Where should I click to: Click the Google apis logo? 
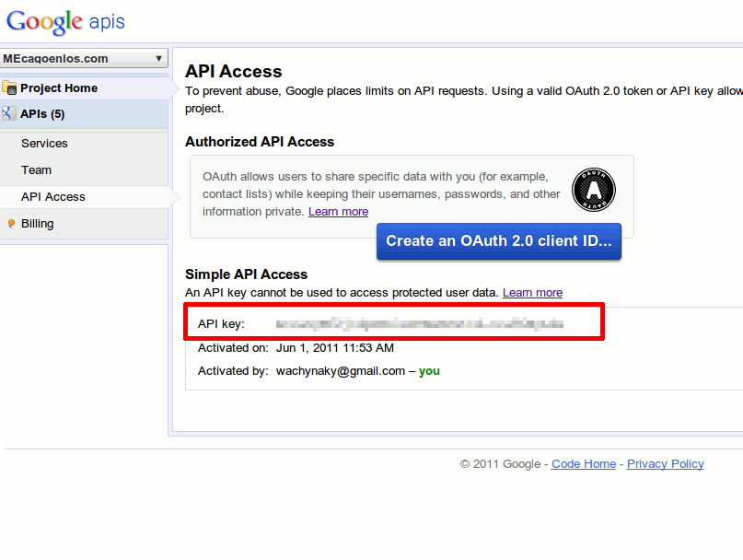point(65,22)
